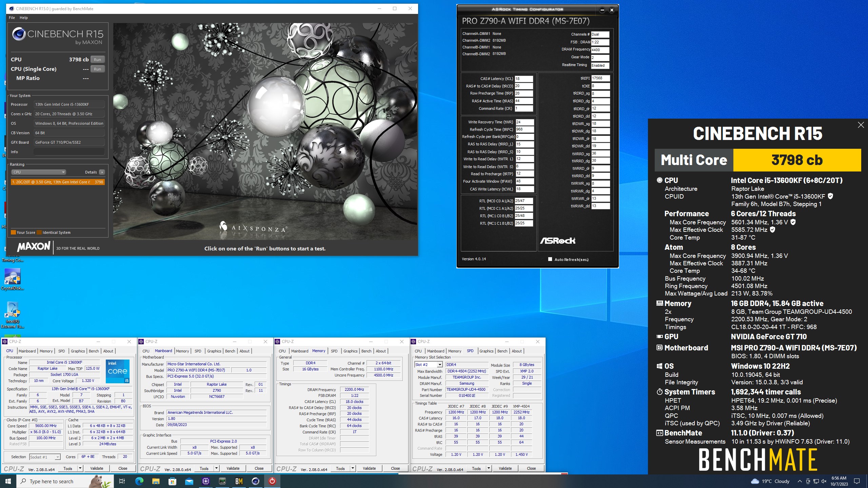Open the Cinebench Help menu

(24, 18)
